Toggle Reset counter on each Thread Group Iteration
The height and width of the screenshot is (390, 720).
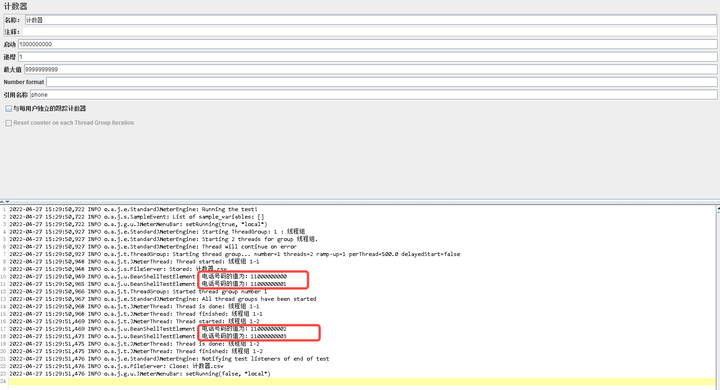point(8,123)
